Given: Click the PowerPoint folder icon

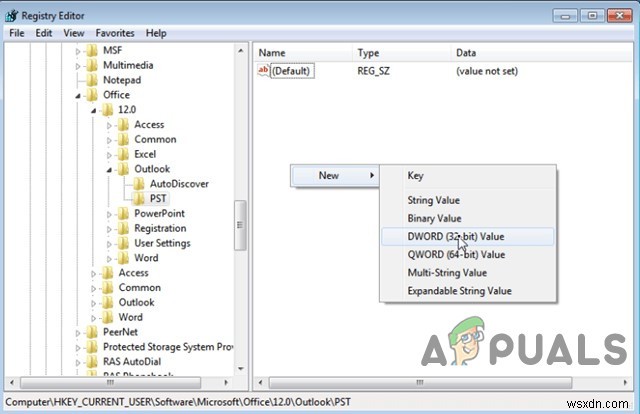Looking at the screenshot, I should (123, 214).
